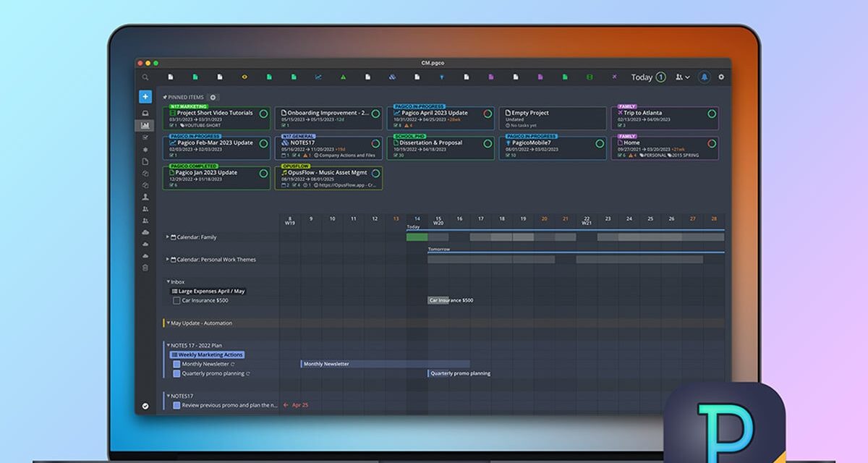Image resolution: width=868 pixels, height=463 pixels.
Task: Click the green Today count badge
Action: [660, 77]
